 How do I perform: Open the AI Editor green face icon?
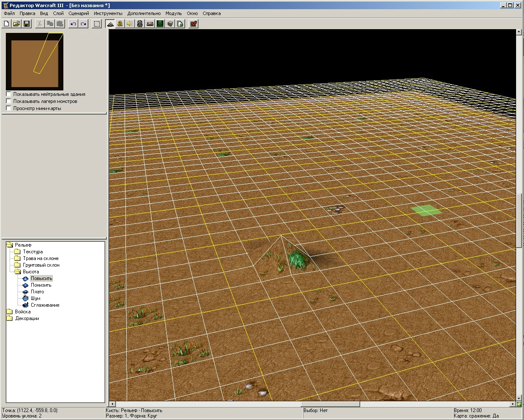click(160, 24)
